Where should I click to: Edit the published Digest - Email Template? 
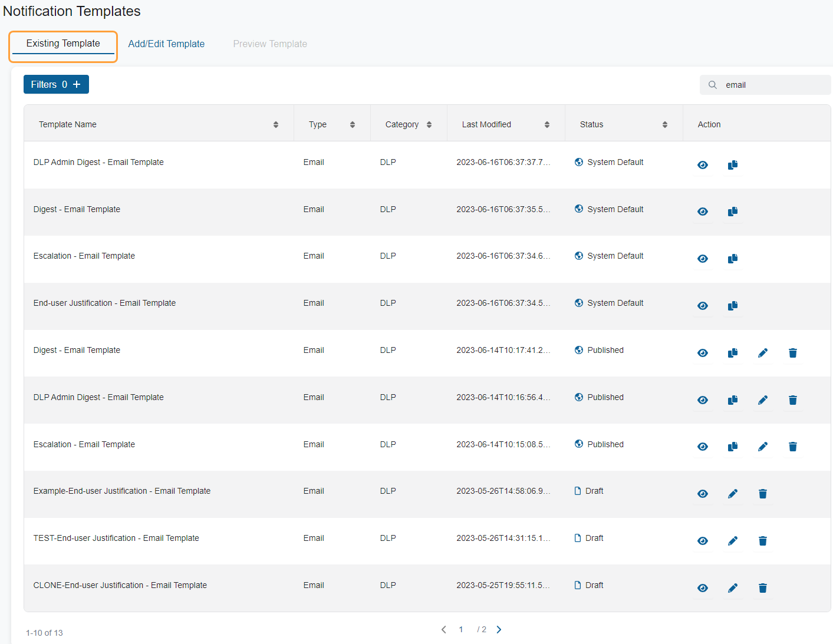point(763,353)
